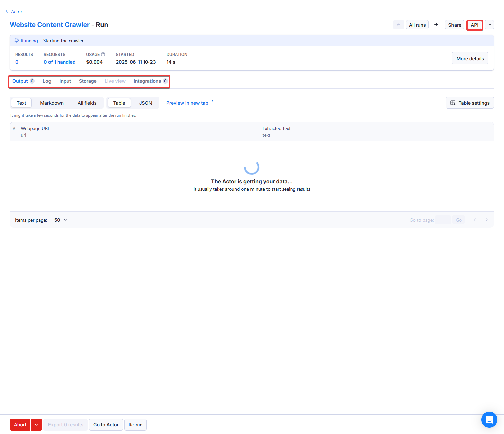Open the three-dots more options menu
Viewport: 504px width, 434px height.
pyautogui.click(x=489, y=25)
